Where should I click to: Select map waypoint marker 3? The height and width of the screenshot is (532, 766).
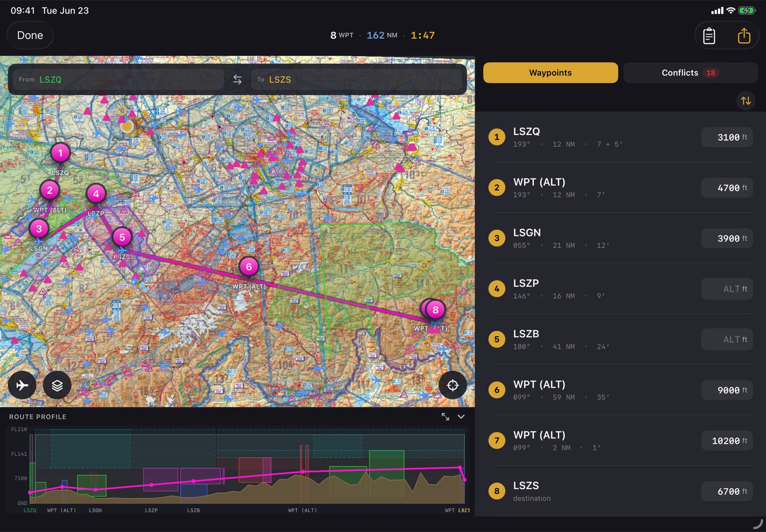coord(39,229)
